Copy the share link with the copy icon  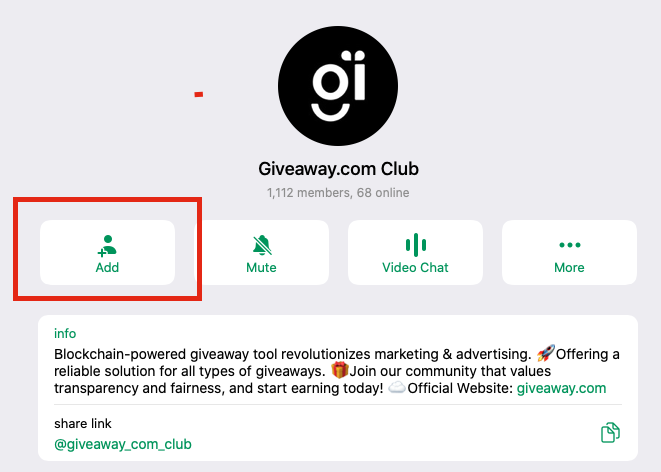(x=610, y=432)
